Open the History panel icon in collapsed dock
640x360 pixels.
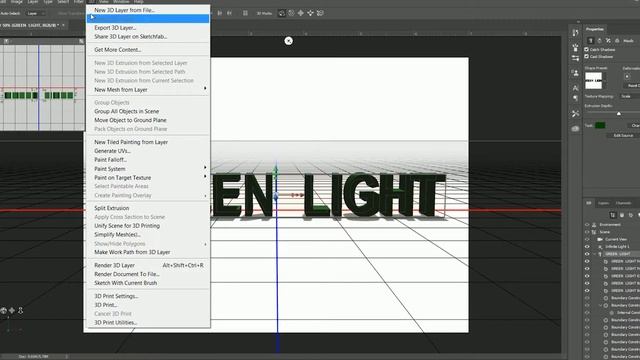point(575,32)
